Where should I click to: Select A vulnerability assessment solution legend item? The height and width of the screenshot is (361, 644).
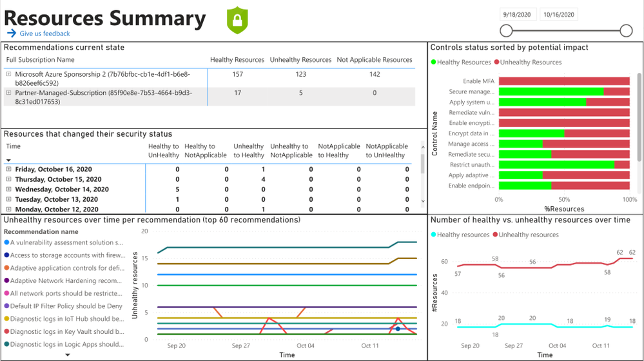(64, 242)
